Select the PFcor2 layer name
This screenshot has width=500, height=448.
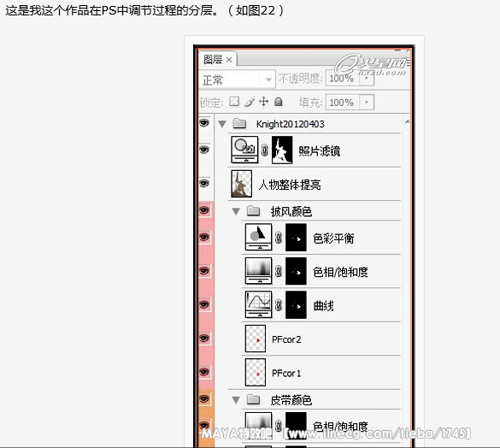286,339
